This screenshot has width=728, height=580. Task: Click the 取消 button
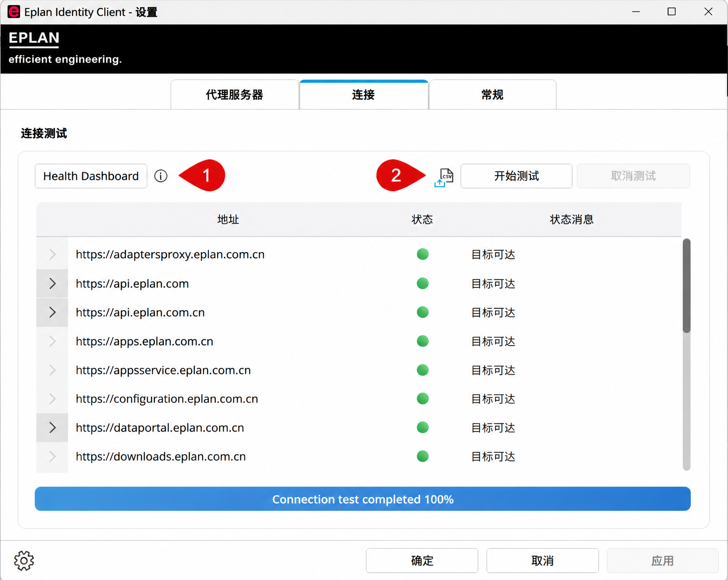[x=542, y=560]
